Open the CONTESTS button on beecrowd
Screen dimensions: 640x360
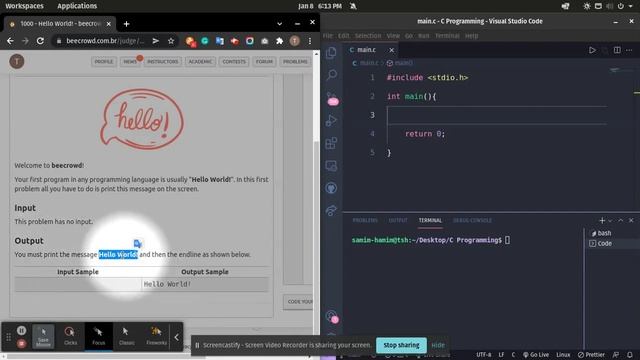(234, 62)
